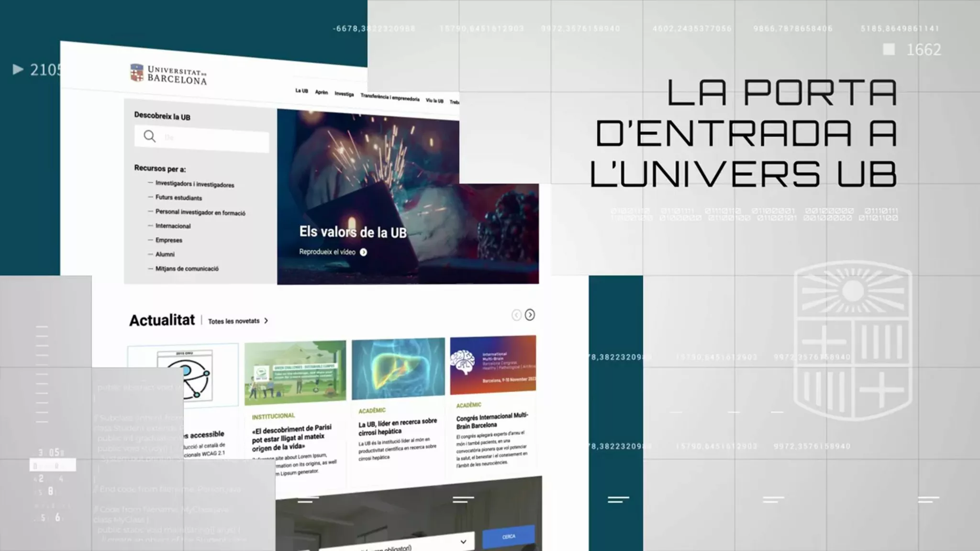Click the Descobreix la UB search field
This screenshot has height=551, width=980.
[x=201, y=139]
